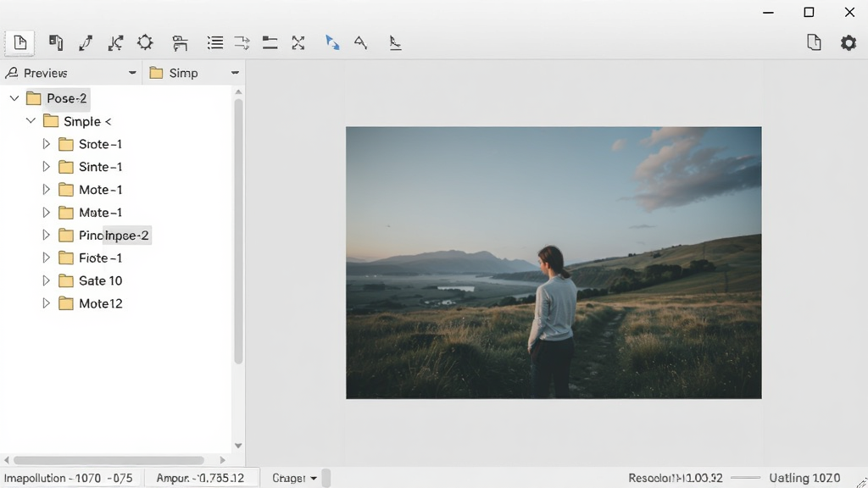Click the copy pages toolbar icon
Viewport: 868px width, 488px height.
55,42
